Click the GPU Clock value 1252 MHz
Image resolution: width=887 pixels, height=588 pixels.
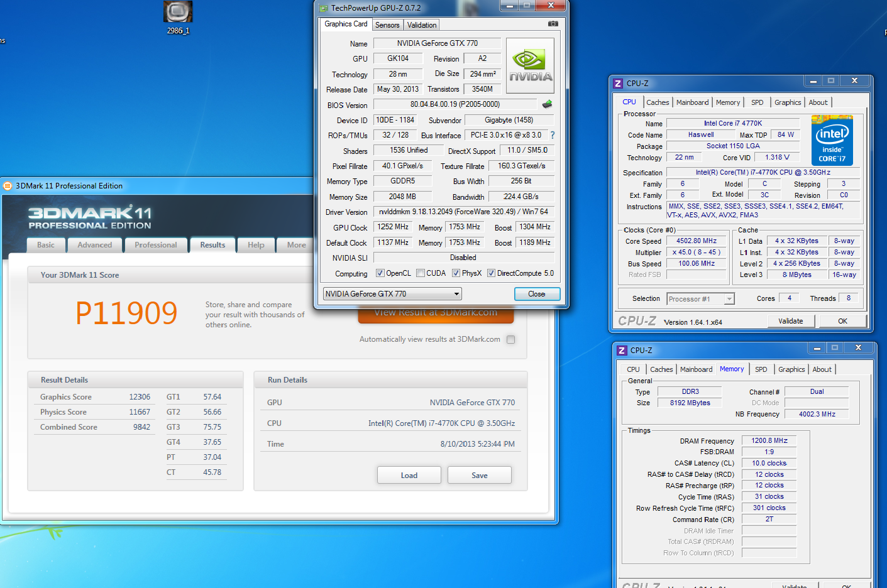coord(393,227)
